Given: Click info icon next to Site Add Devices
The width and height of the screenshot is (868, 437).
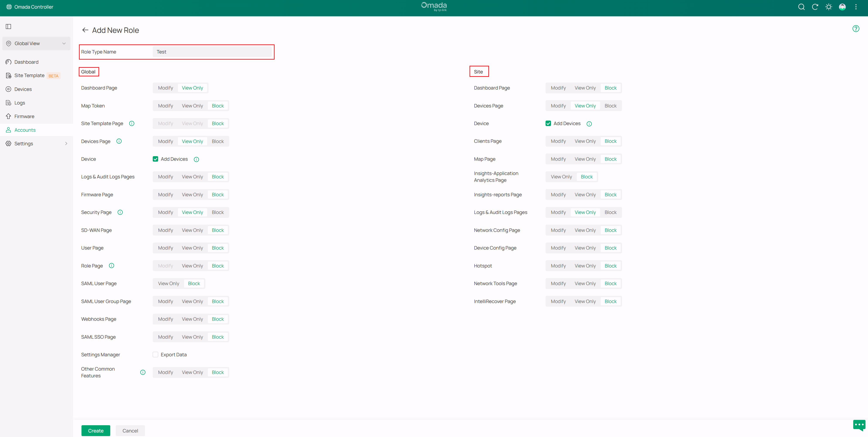Looking at the screenshot, I should [x=589, y=124].
